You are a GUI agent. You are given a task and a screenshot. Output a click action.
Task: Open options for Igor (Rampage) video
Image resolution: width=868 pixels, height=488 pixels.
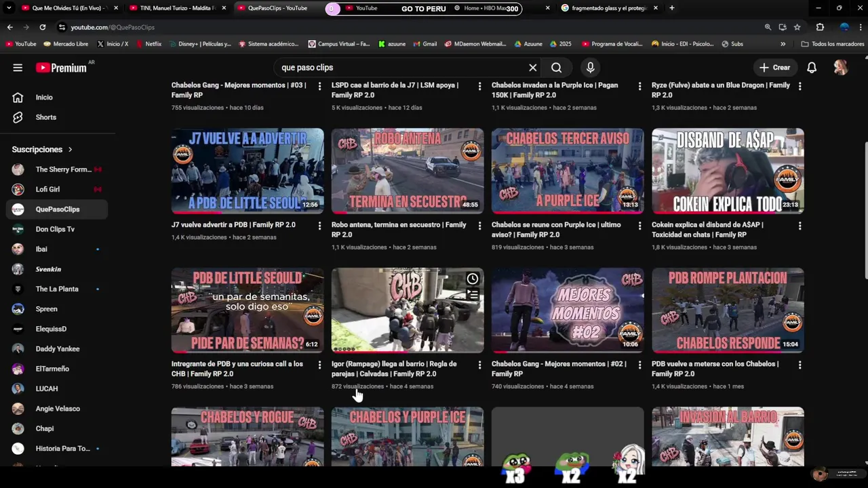(479, 365)
